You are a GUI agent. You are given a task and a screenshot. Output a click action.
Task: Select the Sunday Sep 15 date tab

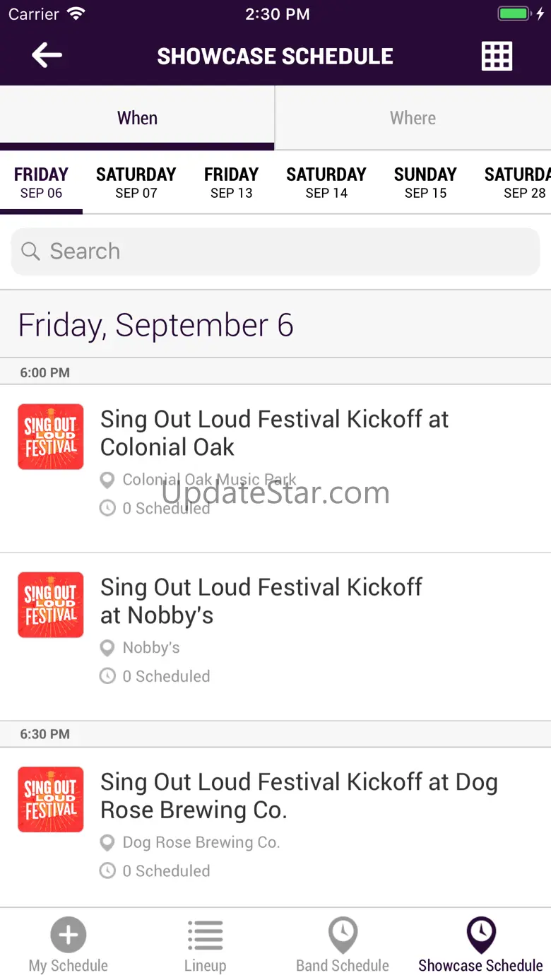click(425, 183)
